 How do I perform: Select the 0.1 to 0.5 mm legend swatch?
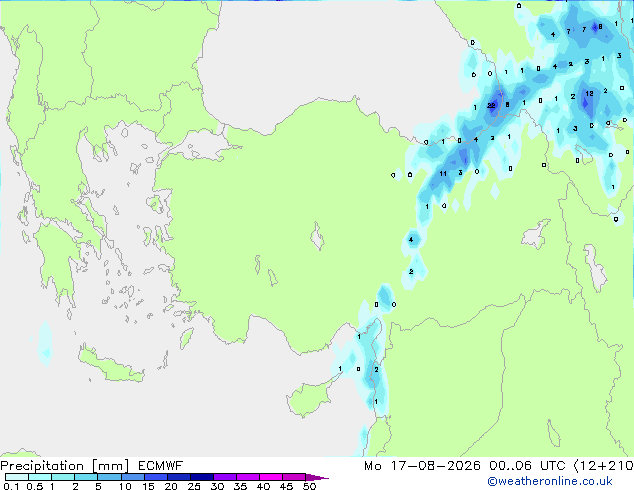click(x=17, y=477)
